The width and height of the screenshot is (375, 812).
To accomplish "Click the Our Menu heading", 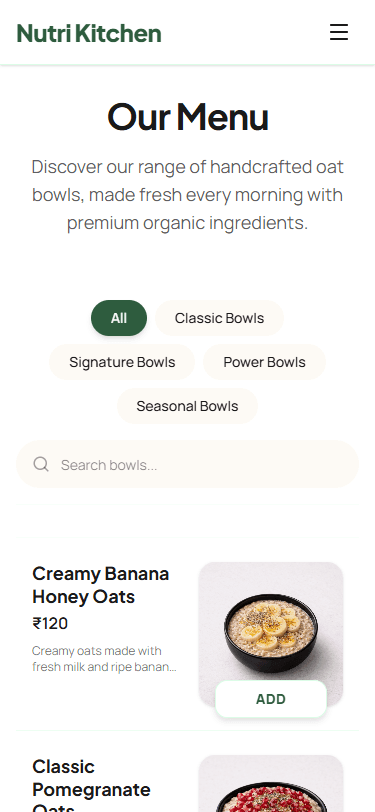I will coord(188,117).
